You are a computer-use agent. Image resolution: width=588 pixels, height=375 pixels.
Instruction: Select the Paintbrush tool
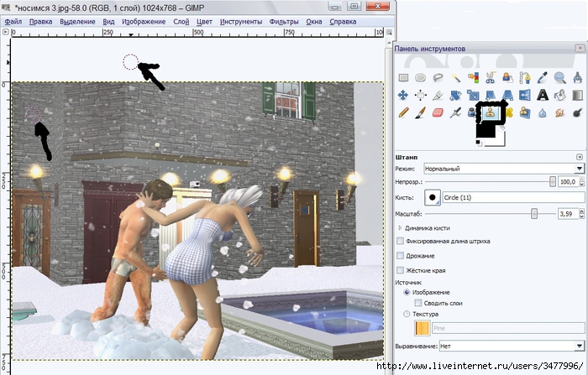pyautogui.click(x=420, y=112)
